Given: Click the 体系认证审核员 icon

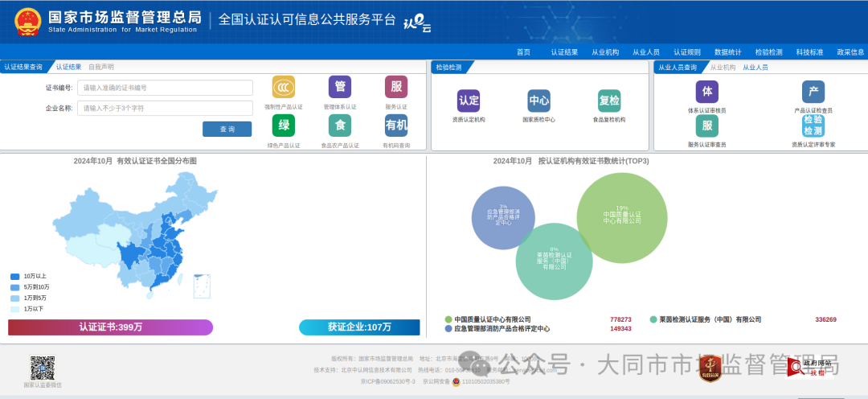Looking at the screenshot, I should pyautogui.click(x=706, y=92).
